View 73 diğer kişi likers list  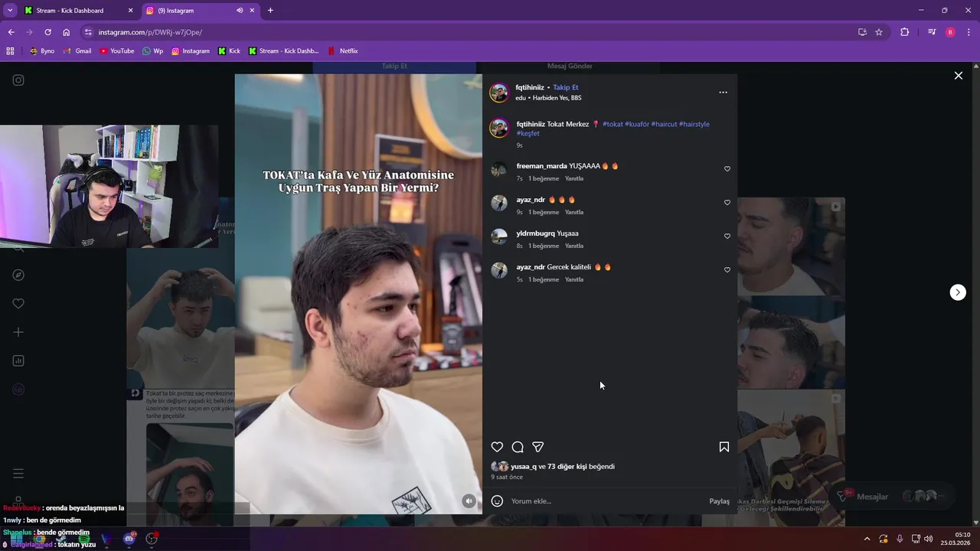coord(568,466)
